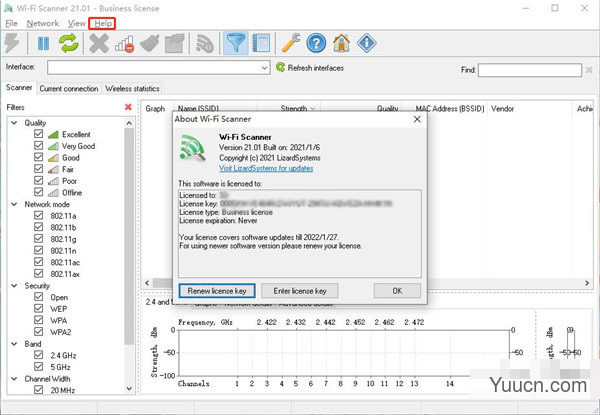Click the Graph column header

coord(155,109)
